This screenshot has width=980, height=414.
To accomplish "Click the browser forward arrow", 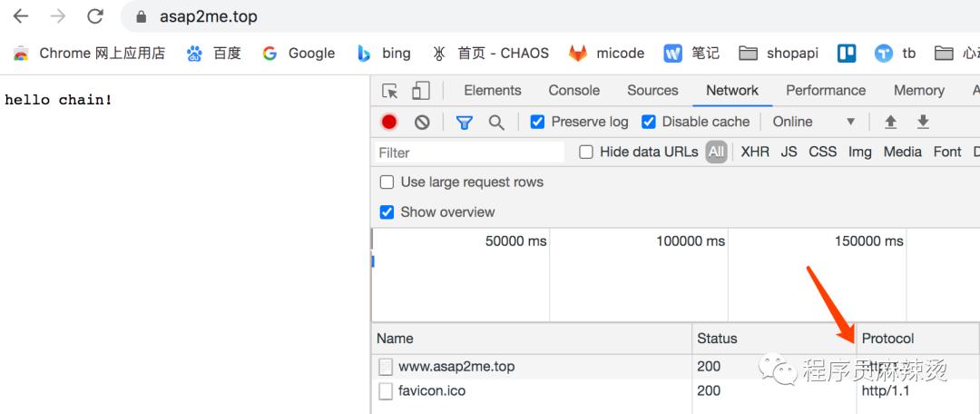I will pos(58,16).
